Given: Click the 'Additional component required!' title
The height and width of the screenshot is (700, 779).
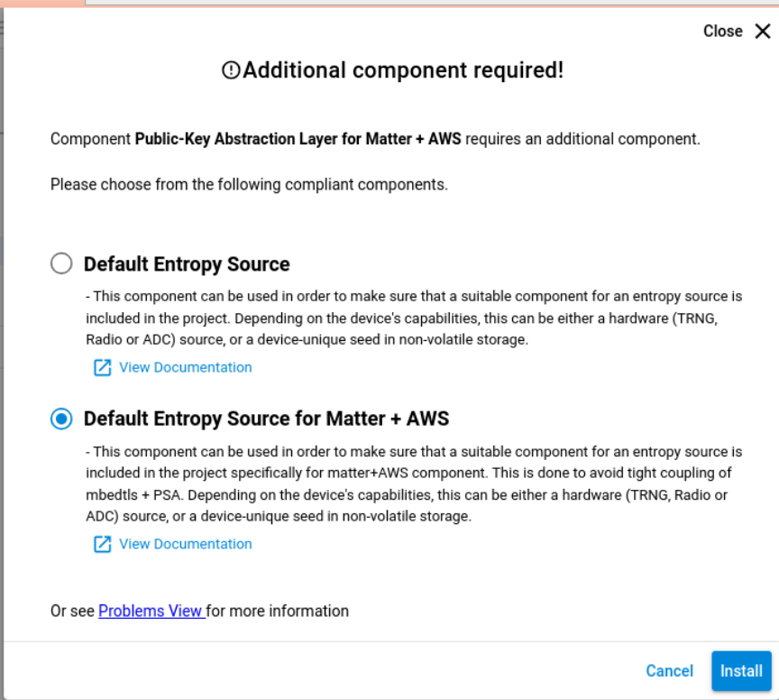Looking at the screenshot, I should tap(403, 70).
